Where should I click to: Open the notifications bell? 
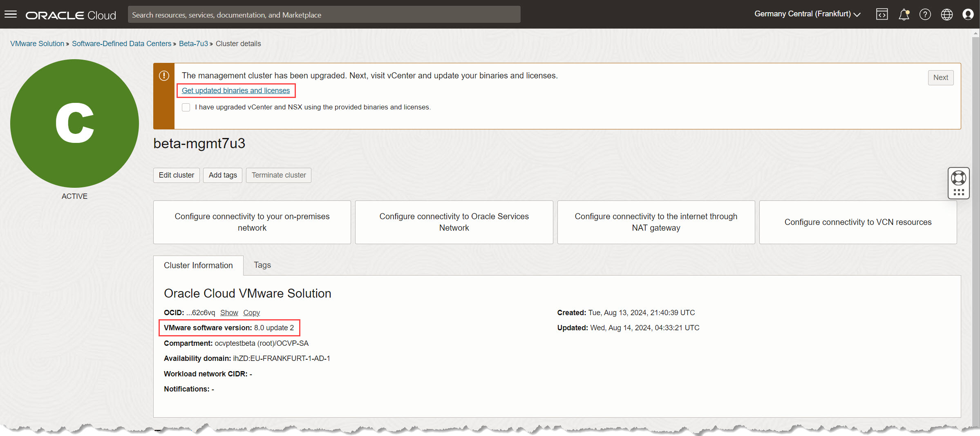point(904,15)
